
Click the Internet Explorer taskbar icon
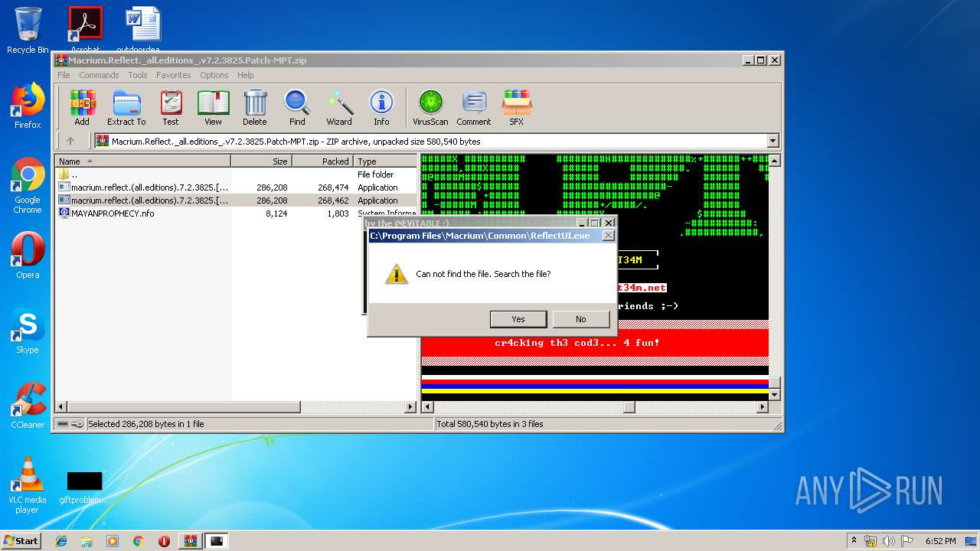click(x=61, y=541)
